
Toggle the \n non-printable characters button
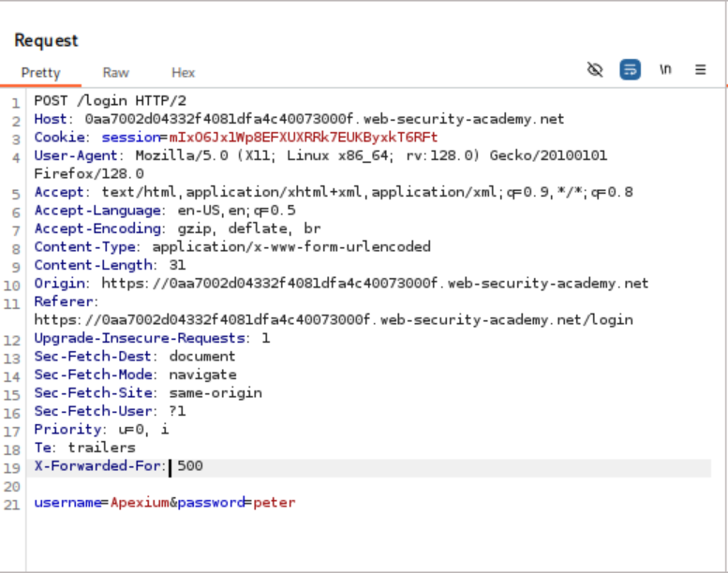(665, 70)
